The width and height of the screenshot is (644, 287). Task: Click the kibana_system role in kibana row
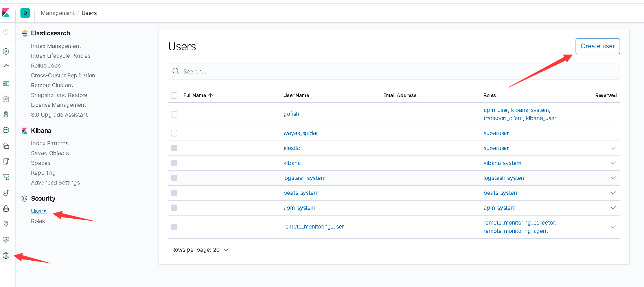[502, 163]
